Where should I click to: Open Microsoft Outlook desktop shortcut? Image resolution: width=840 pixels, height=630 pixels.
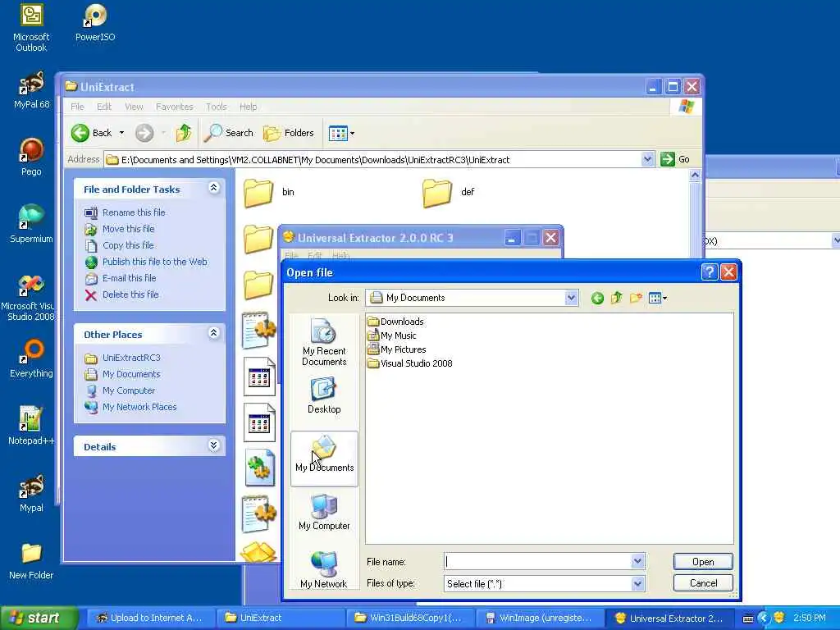(31, 28)
